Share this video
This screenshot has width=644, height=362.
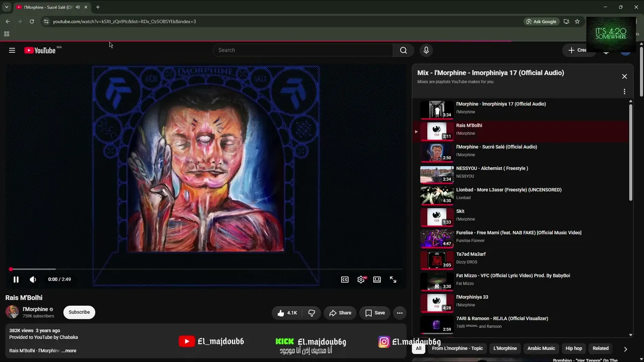340,313
